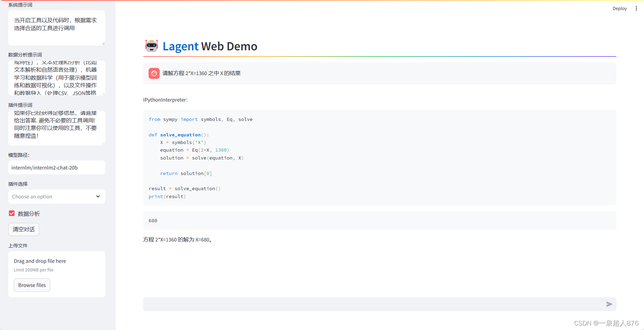Click the model path input field

[x=57, y=167]
